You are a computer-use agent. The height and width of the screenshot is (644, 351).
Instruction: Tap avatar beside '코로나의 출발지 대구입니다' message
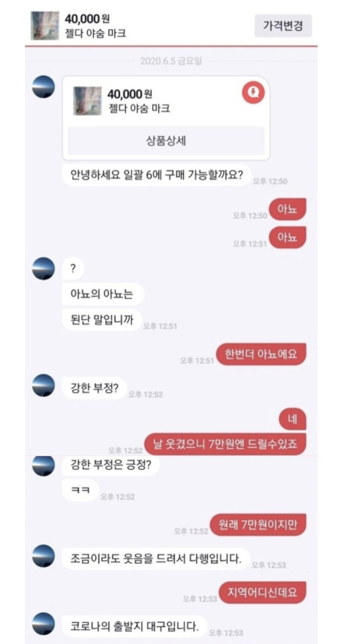click(x=44, y=624)
